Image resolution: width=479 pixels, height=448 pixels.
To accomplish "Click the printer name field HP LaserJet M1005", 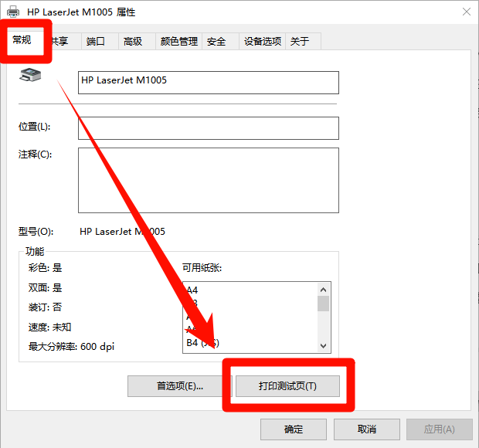I will coord(209,82).
